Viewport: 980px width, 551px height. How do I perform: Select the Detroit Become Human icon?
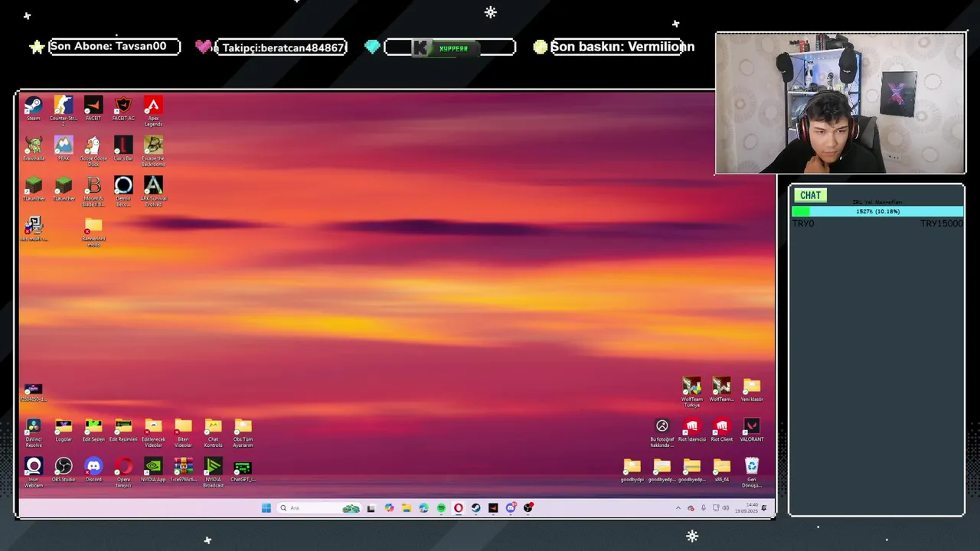[x=123, y=191]
